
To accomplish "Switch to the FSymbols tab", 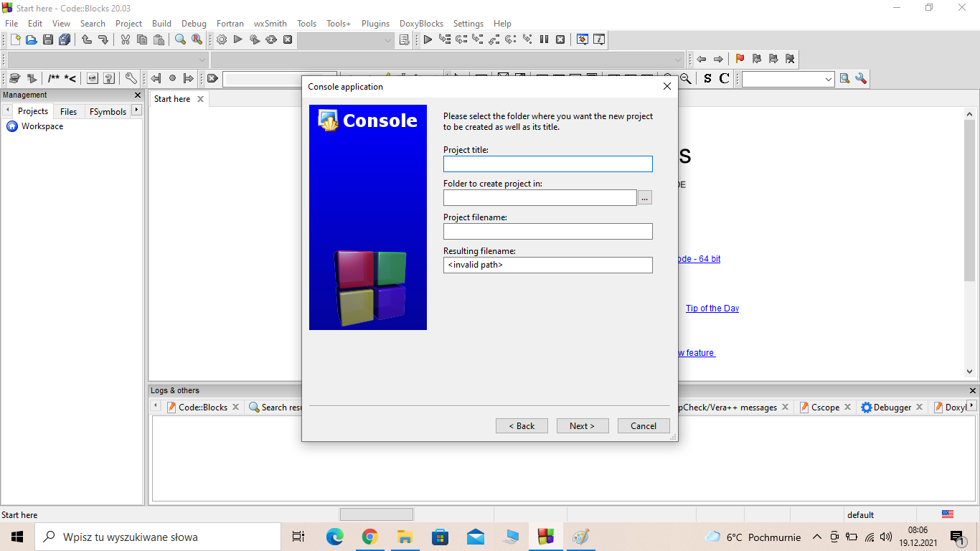I will pyautogui.click(x=108, y=111).
